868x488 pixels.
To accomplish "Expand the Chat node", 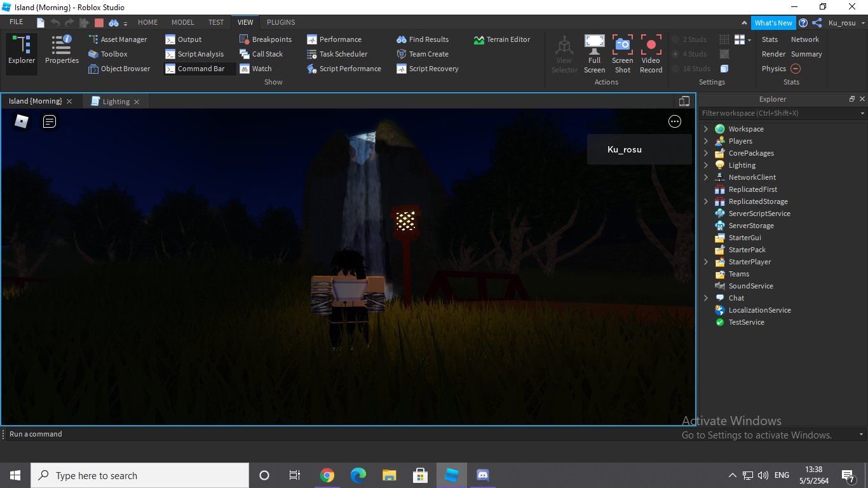I will click(705, 298).
